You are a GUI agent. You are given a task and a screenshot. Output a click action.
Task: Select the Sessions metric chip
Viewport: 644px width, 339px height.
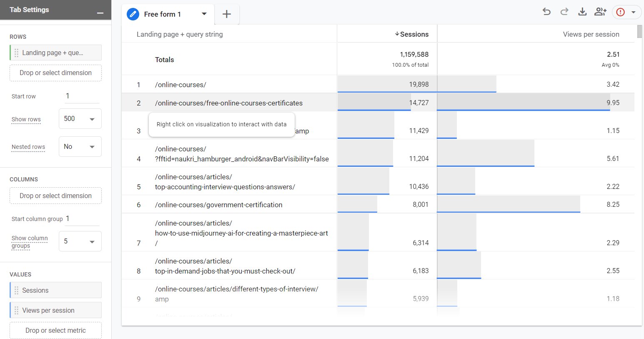(x=55, y=290)
